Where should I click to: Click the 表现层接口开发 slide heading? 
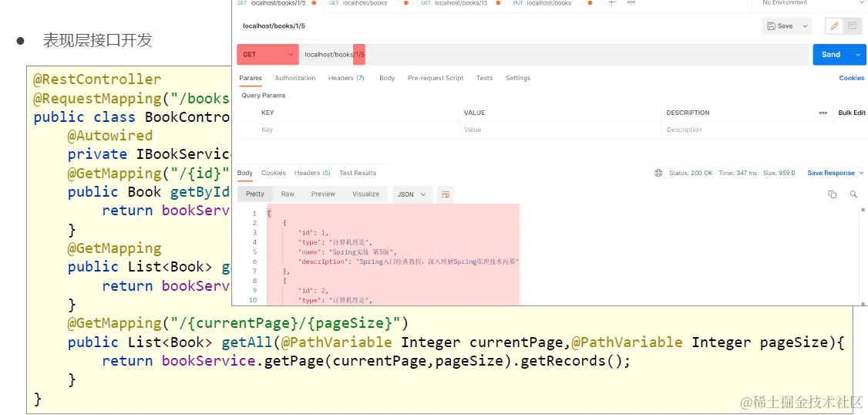97,40
